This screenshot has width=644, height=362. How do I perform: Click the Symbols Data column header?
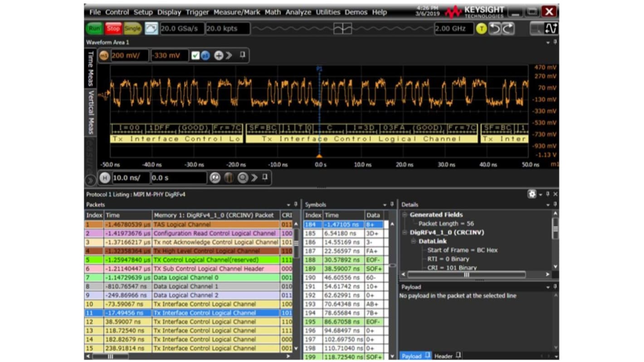click(x=375, y=215)
